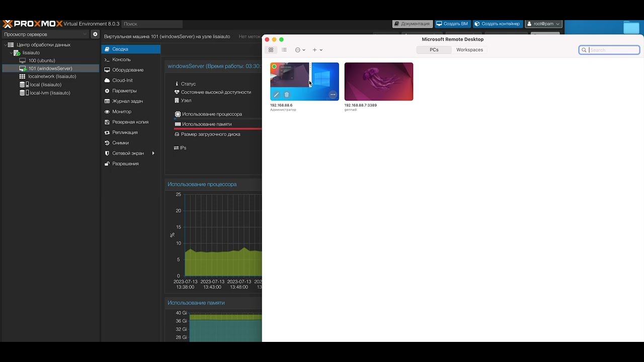The width and height of the screenshot is (644, 362).
Task: Switch to grid view in Remote Desktop
Action: 271,50
